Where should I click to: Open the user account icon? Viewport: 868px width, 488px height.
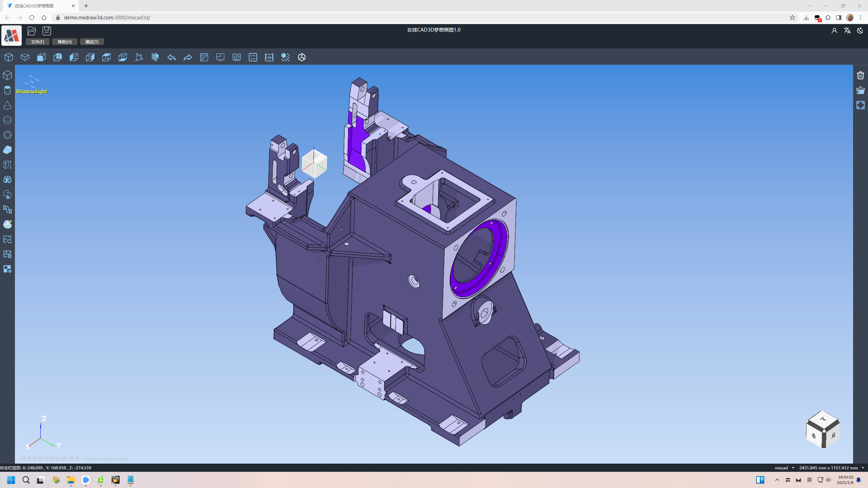pyautogui.click(x=834, y=30)
